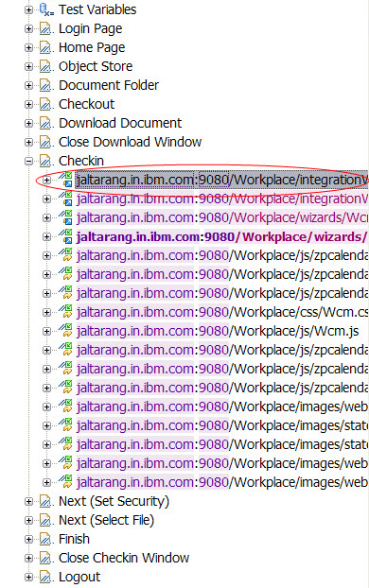The width and height of the screenshot is (369, 588).
Task: Click the unhighlighted integration request's icon
Action: (65, 199)
